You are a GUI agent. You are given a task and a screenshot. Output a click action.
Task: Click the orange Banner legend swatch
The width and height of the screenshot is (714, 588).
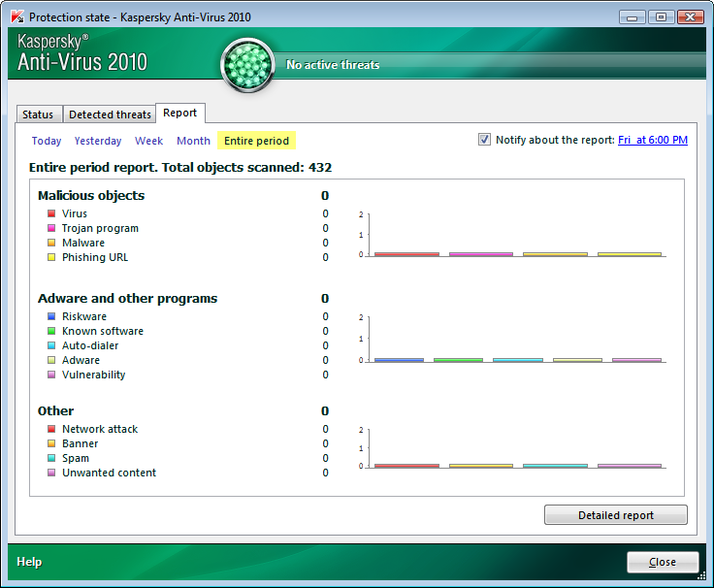[x=51, y=443]
